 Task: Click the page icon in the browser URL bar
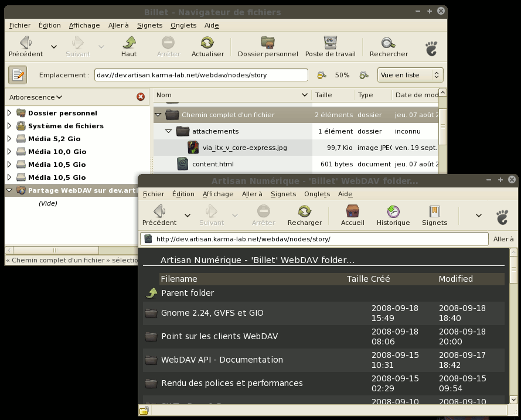click(x=148, y=239)
